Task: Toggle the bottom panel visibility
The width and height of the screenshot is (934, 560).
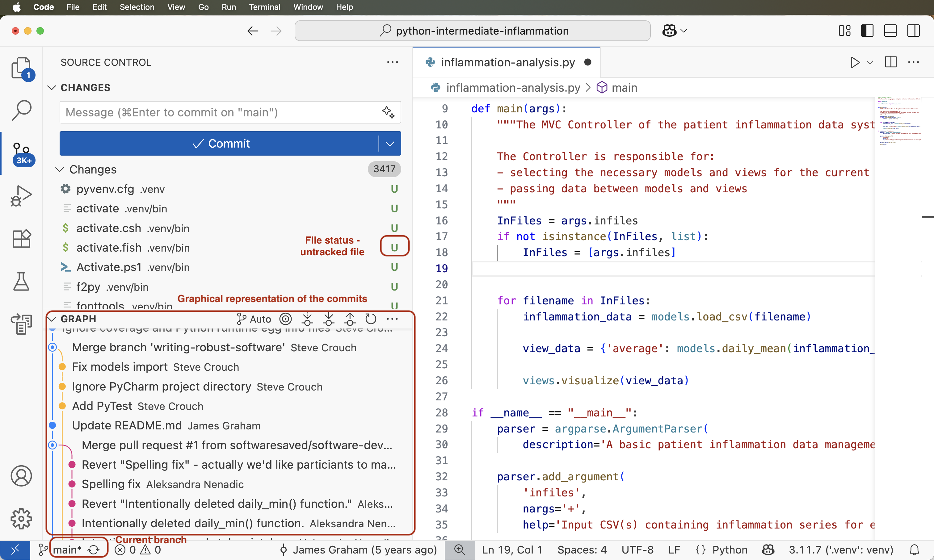Action: [x=890, y=31]
